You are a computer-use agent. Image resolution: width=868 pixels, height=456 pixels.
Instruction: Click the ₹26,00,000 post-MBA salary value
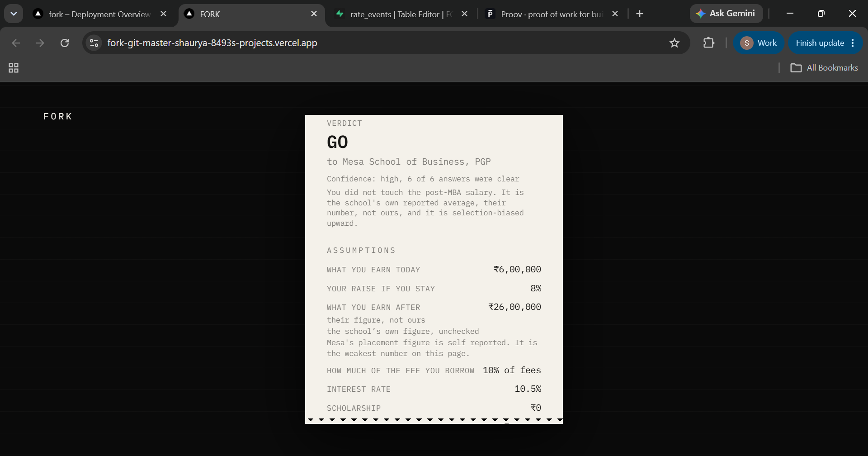click(514, 307)
